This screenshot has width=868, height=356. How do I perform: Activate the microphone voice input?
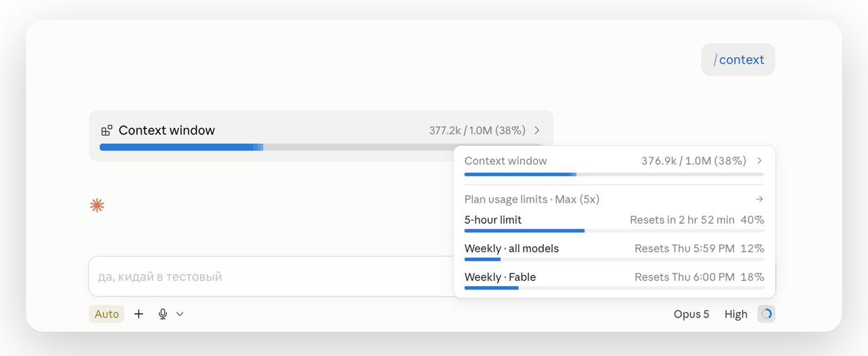[x=163, y=314]
